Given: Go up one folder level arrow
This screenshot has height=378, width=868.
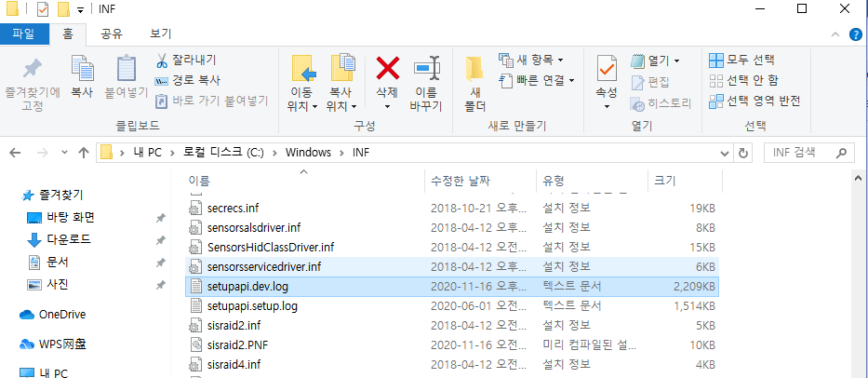Looking at the screenshot, I should 84,153.
